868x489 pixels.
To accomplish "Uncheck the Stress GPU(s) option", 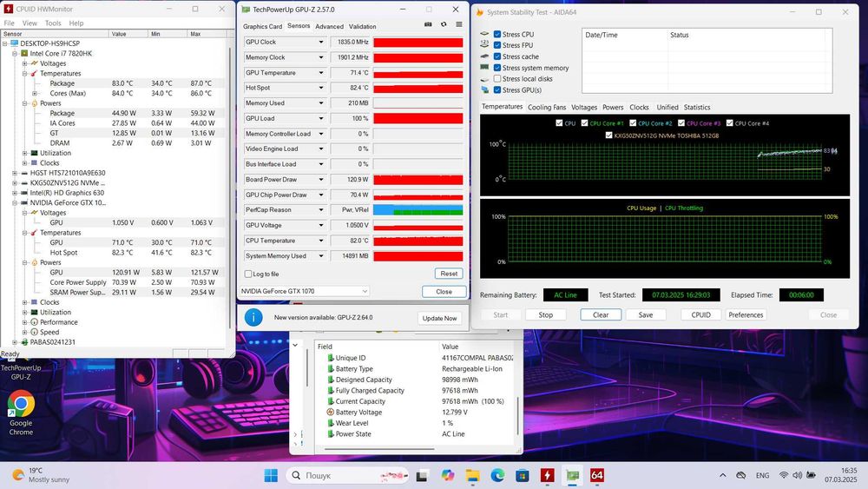I will click(497, 90).
